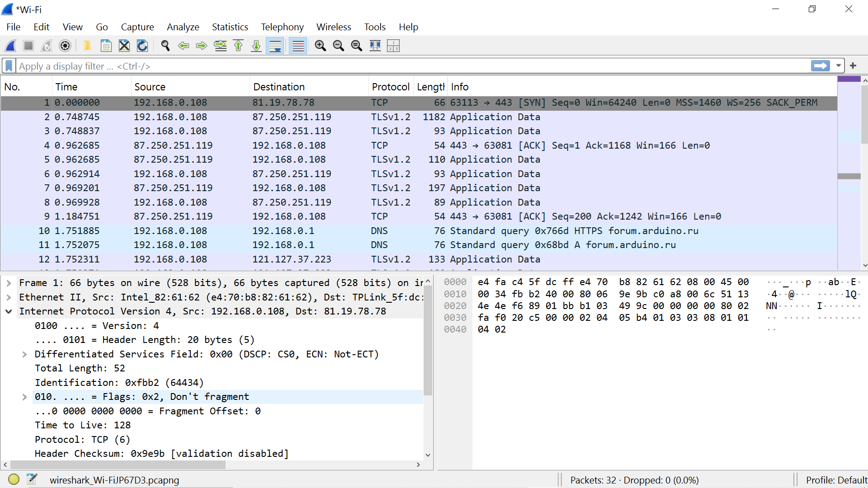Viewport: 868px width, 488px height.
Task: Click resize columns icon in toolbar
Action: tap(375, 46)
